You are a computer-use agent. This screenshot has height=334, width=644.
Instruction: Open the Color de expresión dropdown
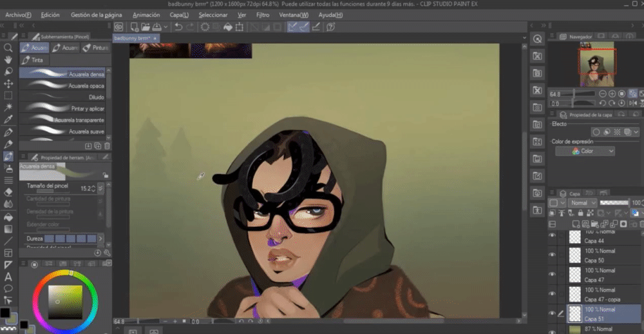[x=585, y=151]
